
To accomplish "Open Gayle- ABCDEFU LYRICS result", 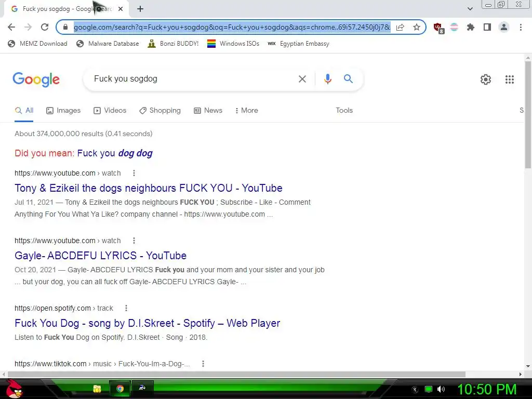I will [x=100, y=256].
